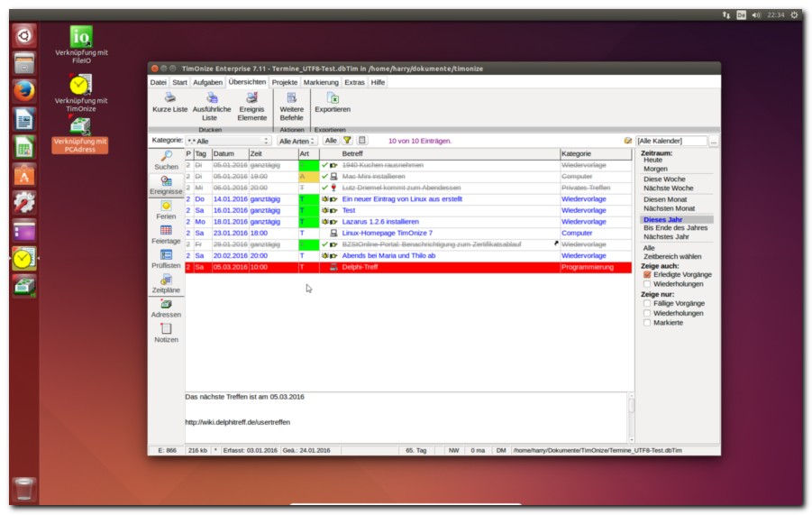The height and width of the screenshot is (515, 812).
Task: Launch Firefox from the Ubuntu dock
Action: click(x=23, y=91)
